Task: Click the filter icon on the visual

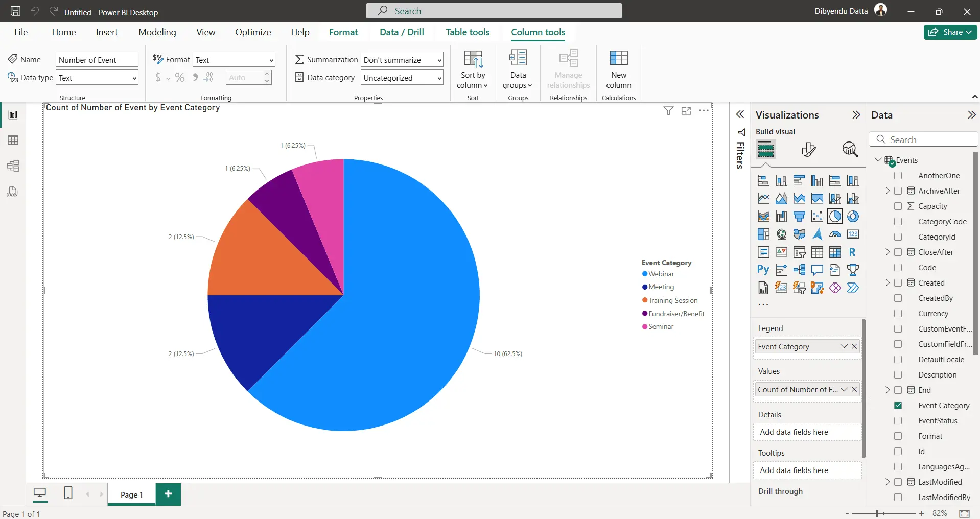Action: (668, 111)
